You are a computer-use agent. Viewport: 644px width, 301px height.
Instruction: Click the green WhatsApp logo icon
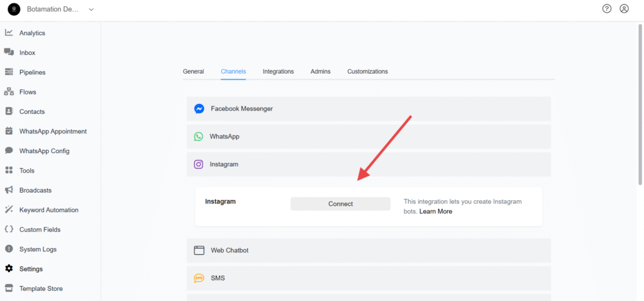pyautogui.click(x=199, y=137)
